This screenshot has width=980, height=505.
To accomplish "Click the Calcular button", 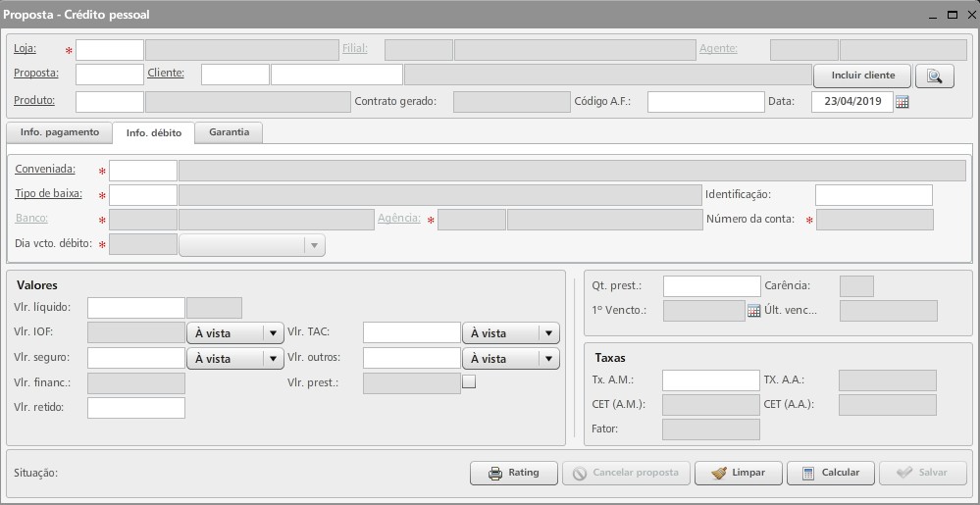I will (x=831, y=473).
